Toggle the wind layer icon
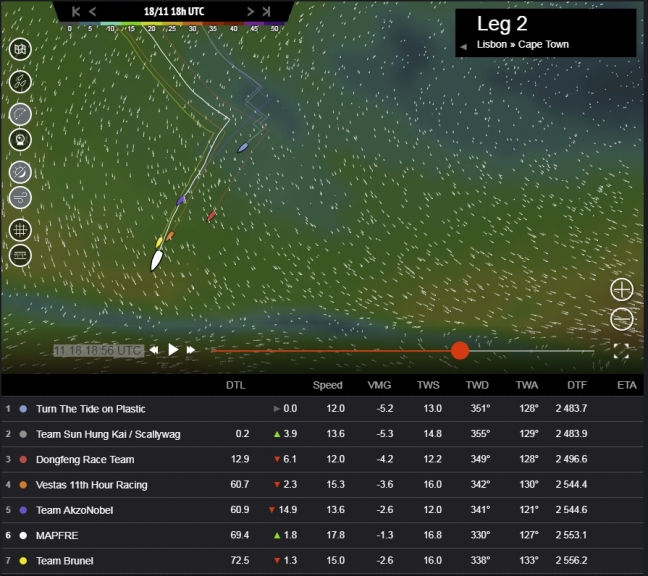The image size is (648, 576). coord(20,198)
